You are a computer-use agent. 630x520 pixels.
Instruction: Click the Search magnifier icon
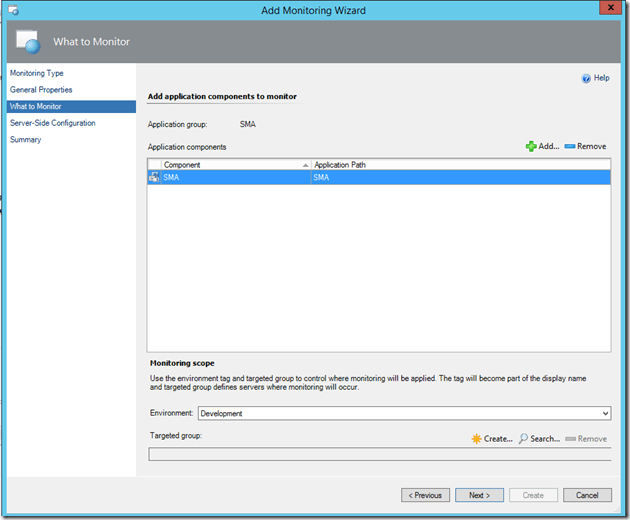point(523,439)
